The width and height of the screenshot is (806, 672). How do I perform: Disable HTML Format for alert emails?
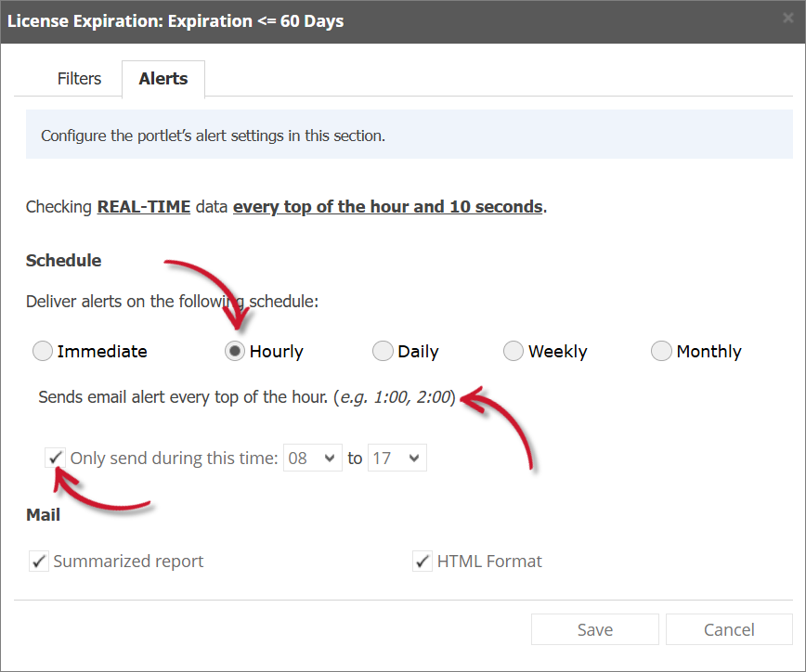coord(422,561)
